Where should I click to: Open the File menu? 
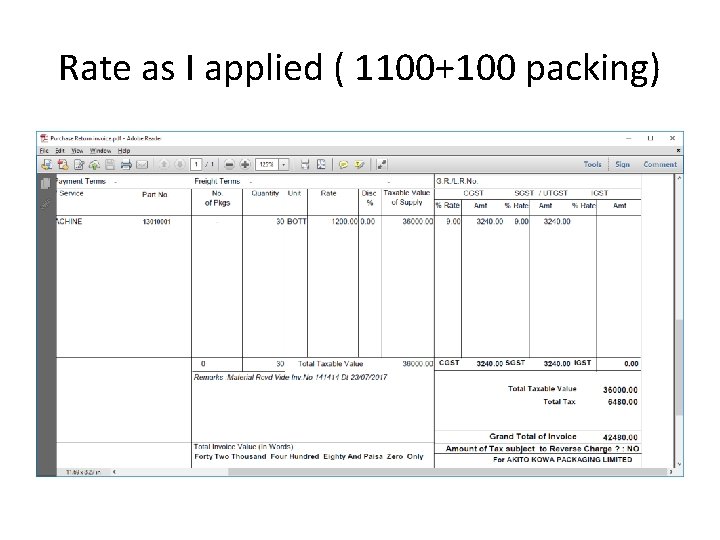(44, 151)
